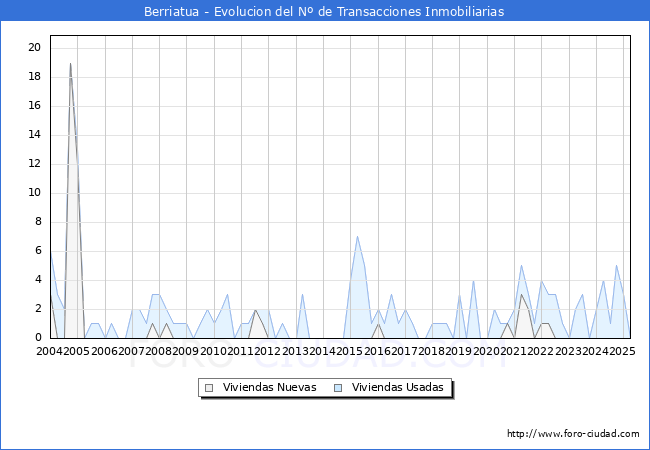Click the y-axis label 2
The image size is (650, 450).
pos(38,309)
